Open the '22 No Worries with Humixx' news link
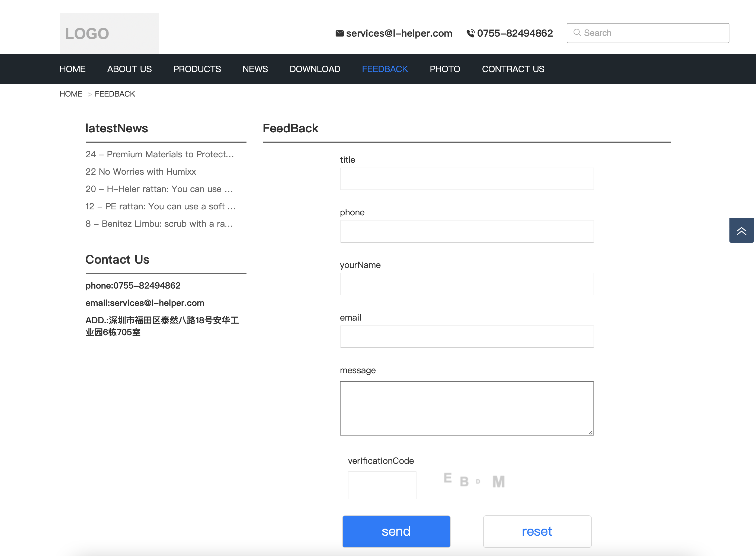 click(141, 172)
